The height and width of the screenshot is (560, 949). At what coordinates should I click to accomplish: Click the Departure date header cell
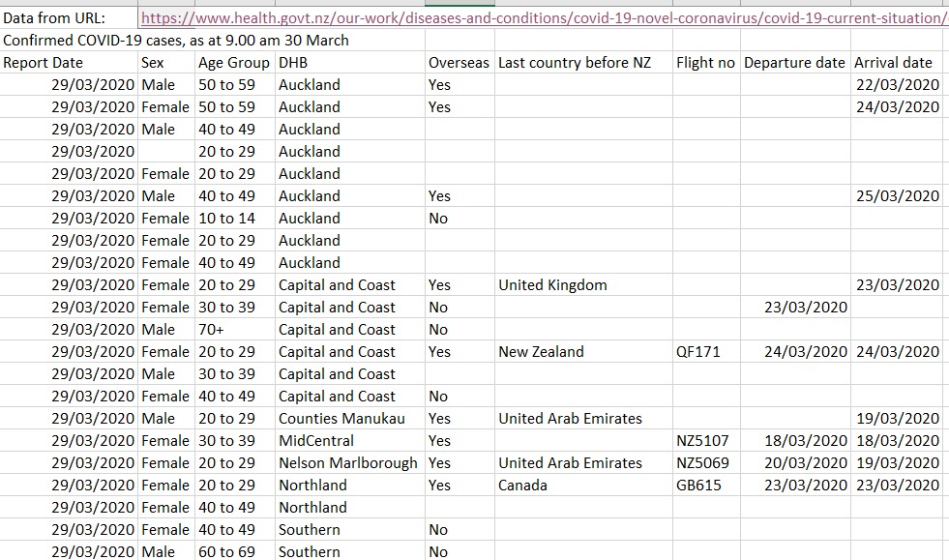(794, 63)
